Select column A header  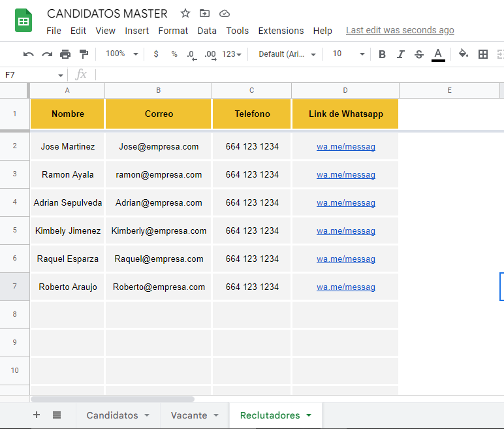pyautogui.click(x=67, y=90)
